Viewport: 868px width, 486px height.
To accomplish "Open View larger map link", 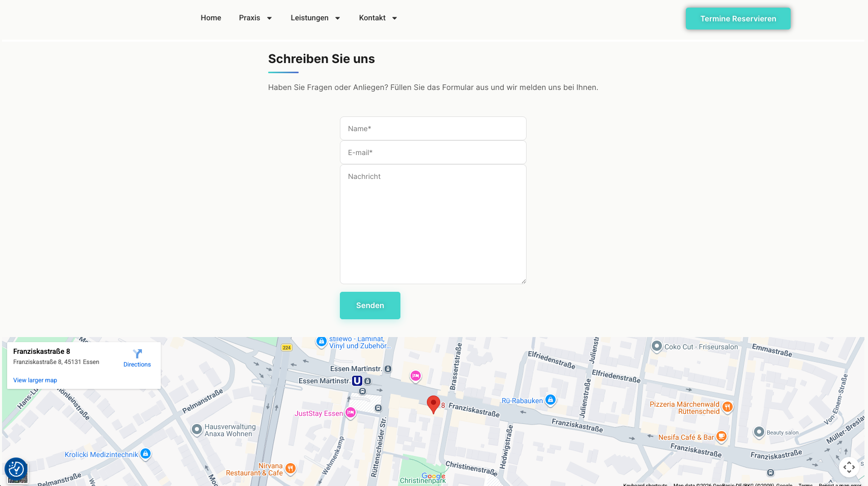I will pyautogui.click(x=35, y=380).
